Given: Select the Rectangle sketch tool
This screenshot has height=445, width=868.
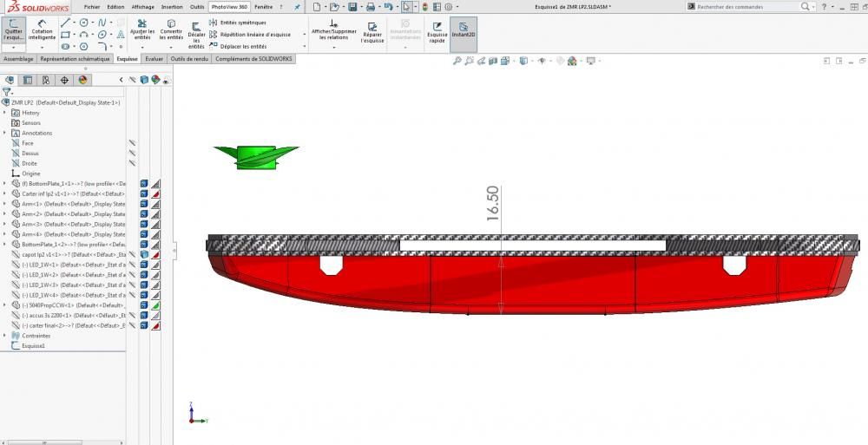Looking at the screenshot, I should tap(65, 35).
